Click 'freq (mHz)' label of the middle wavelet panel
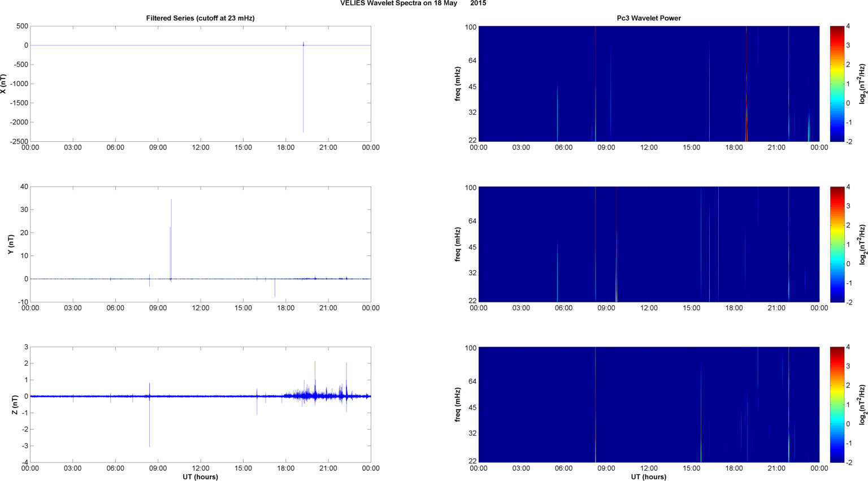 [458, 244]
